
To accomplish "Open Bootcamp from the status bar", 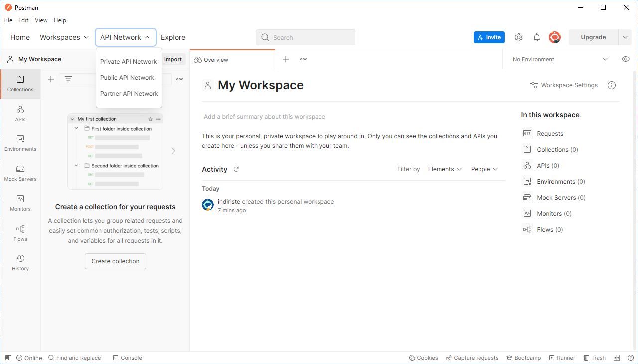I will [524, 358].
